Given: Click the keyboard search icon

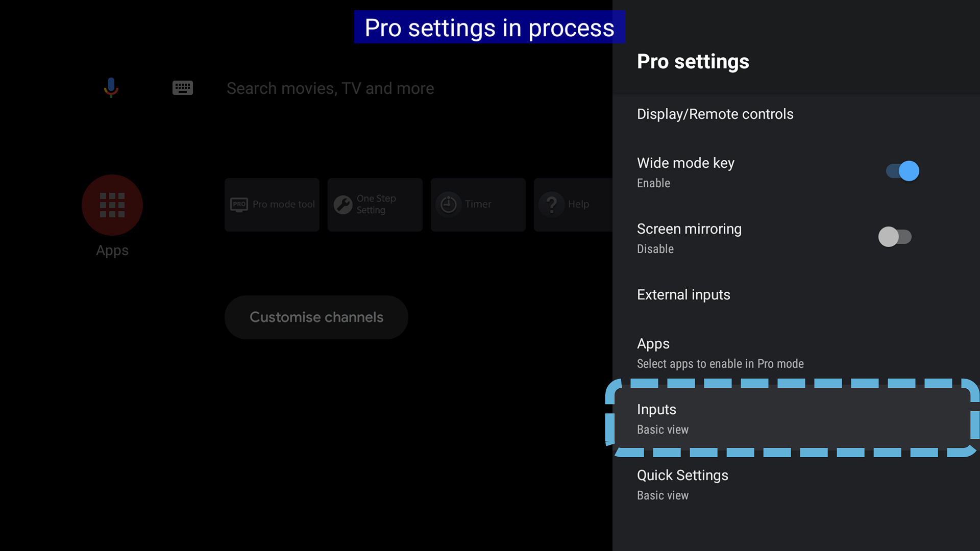Looking at the screenshot, I should [x=182, y=88].
